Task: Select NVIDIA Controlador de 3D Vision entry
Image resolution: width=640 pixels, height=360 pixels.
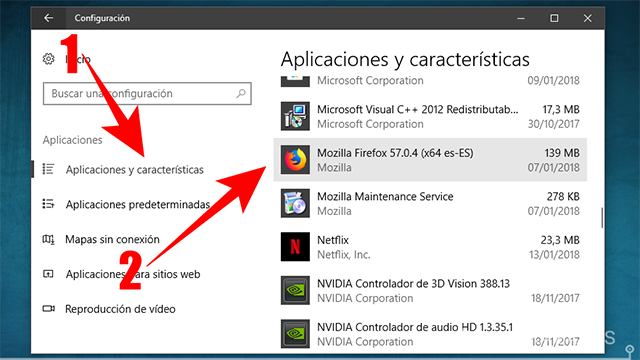Action: click(x=430, y=291)
